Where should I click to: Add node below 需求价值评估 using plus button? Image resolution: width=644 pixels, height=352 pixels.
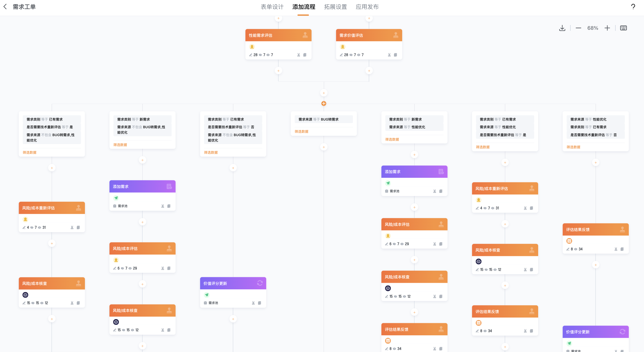pos(369,71)
